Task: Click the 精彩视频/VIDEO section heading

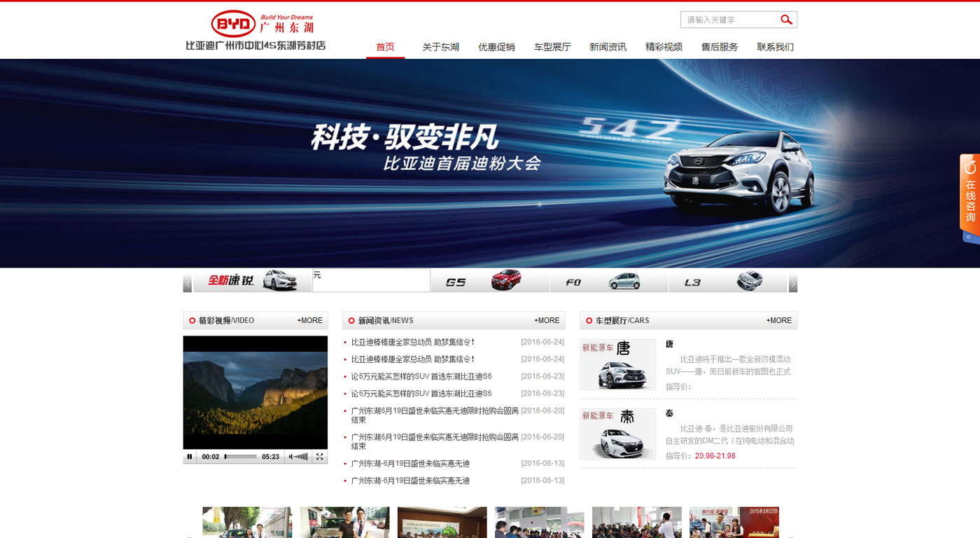Action: (x=226, y=320)
